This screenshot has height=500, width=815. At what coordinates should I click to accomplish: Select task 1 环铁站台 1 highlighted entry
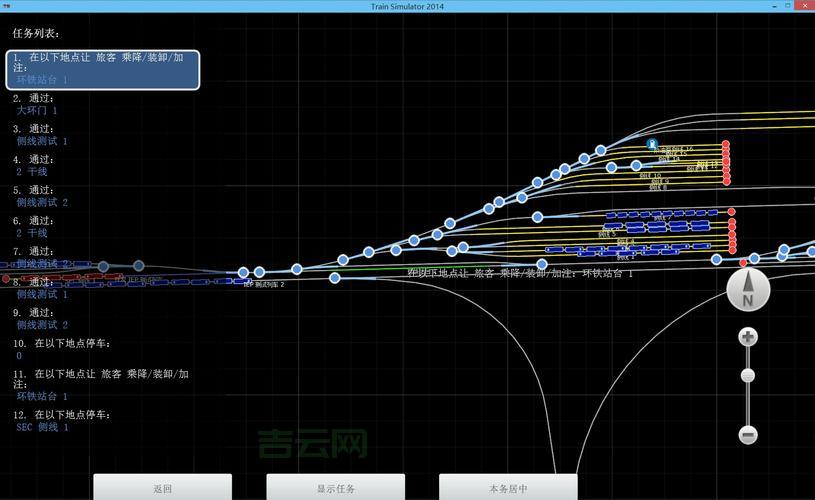[x=102, y=69]
